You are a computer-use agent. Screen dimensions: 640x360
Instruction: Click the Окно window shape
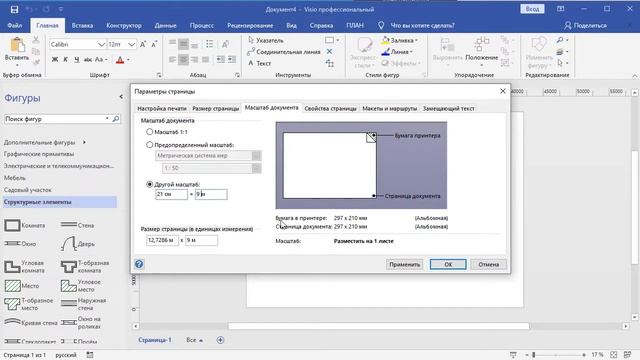[20, 244]
